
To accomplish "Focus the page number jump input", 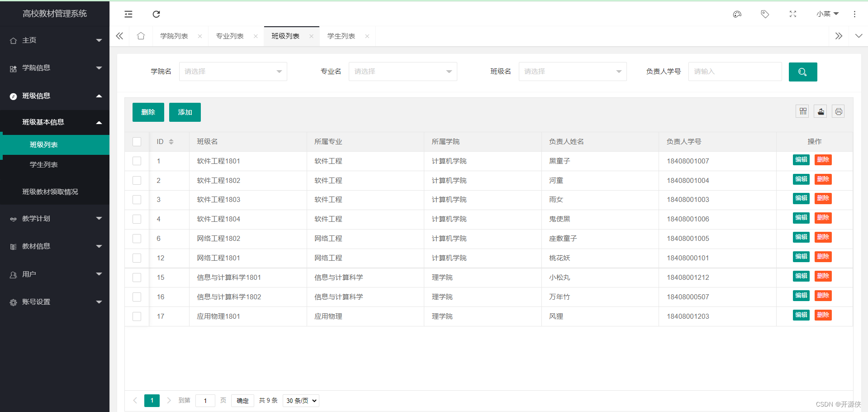I will (x=205, y=401).
